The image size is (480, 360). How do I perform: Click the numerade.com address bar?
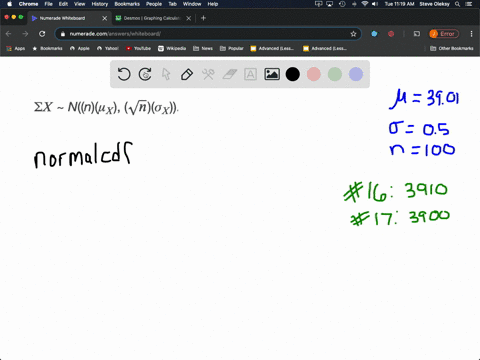click(207, 34)
